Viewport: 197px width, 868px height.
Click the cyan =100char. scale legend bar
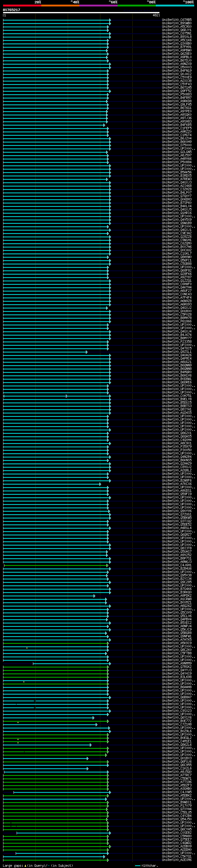click(x=137, y=865)
